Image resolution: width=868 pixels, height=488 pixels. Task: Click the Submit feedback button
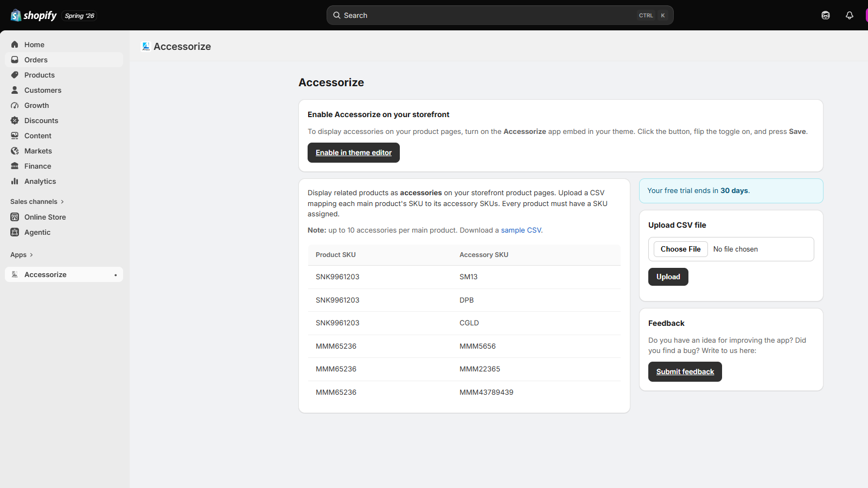coord(685,371)
